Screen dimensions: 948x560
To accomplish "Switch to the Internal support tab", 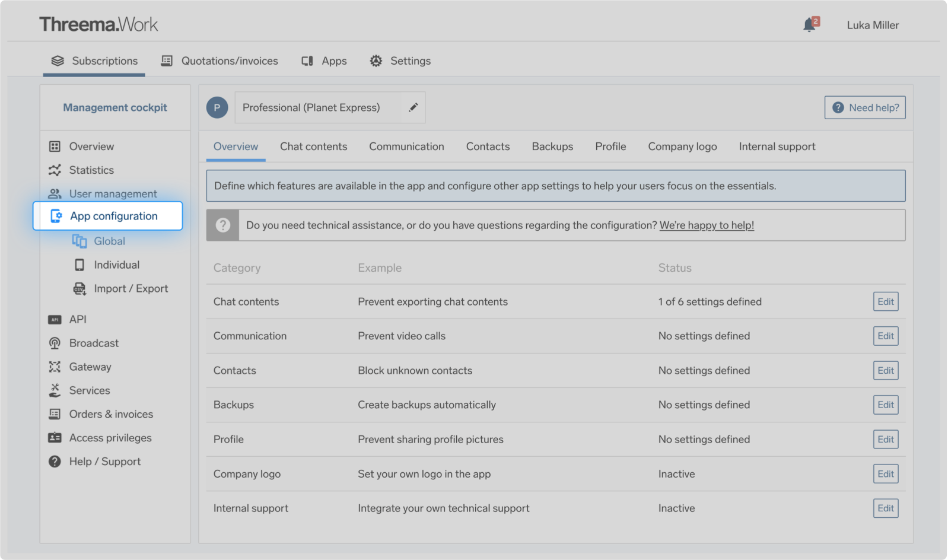I will [x=777, y=147].
